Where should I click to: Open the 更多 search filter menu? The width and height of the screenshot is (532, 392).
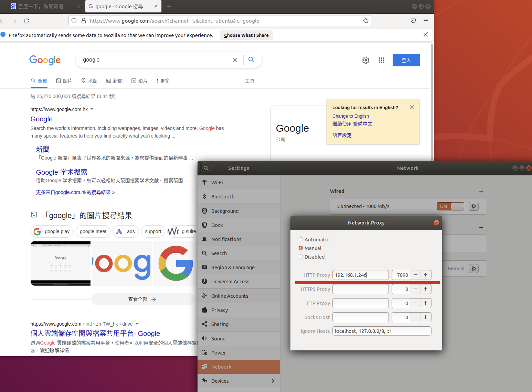pos(163,81)
